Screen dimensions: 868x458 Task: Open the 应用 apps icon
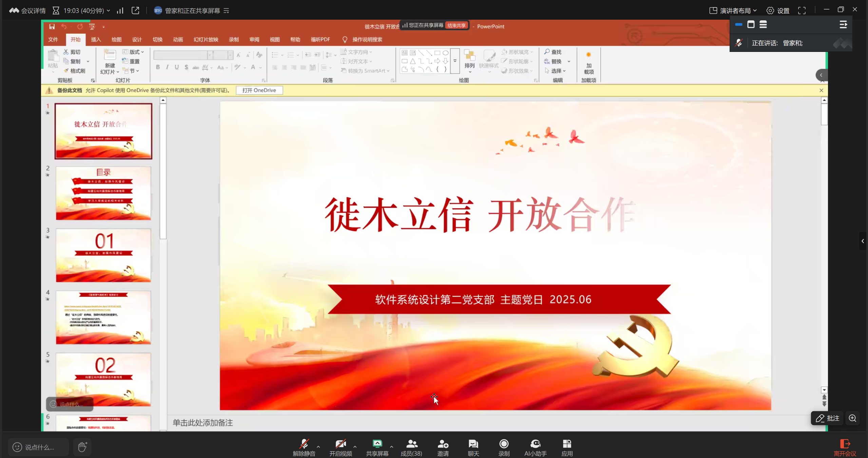567,447
